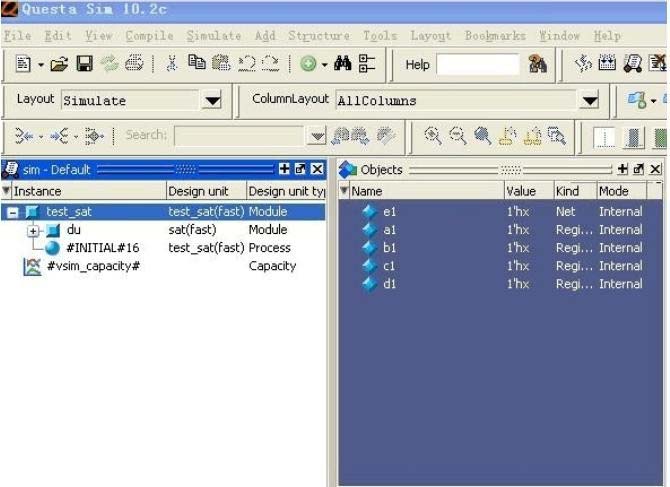Click the Step Out diamond icon
Image resolution: width=670 pixels, height=487 pixels.
[x=94, y=136]
